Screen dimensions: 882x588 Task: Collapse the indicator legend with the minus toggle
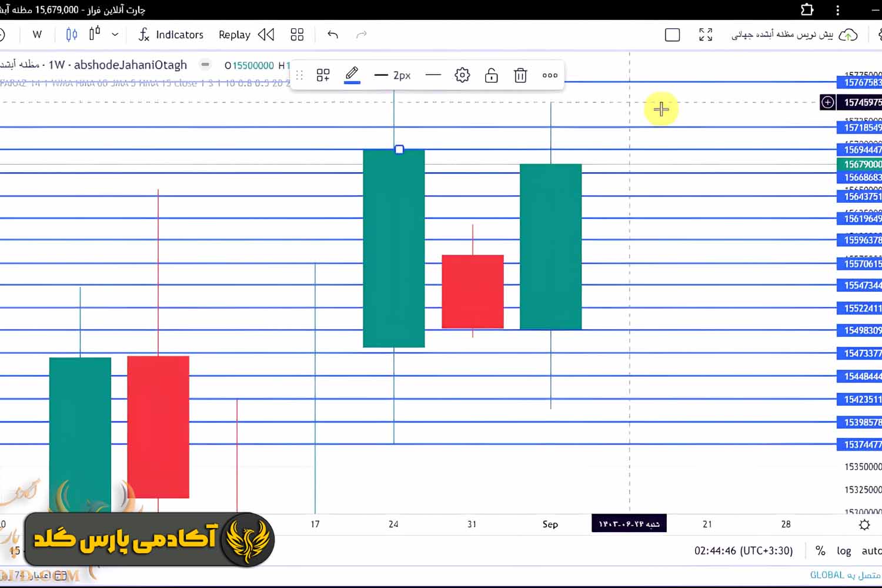coord(205,65)
